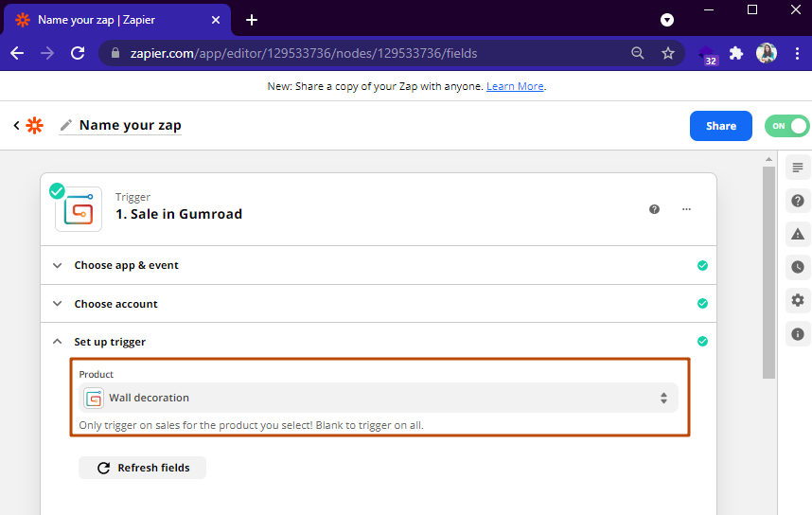This screenshot has width=812, height=515.
Task: Open the Zap outline sidebar icon
Action: (798, 168)
